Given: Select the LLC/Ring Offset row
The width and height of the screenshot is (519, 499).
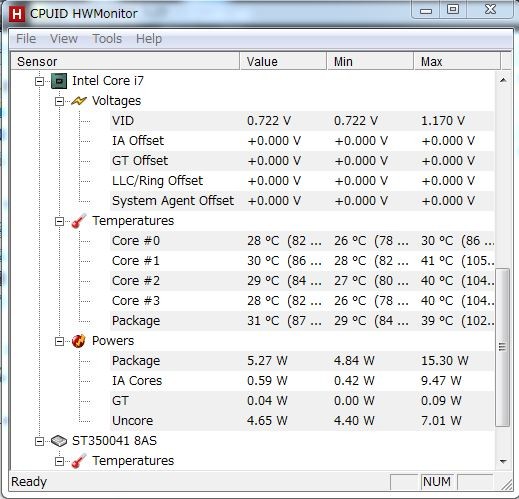Looking at the screenshot, I should coord(302,181).
